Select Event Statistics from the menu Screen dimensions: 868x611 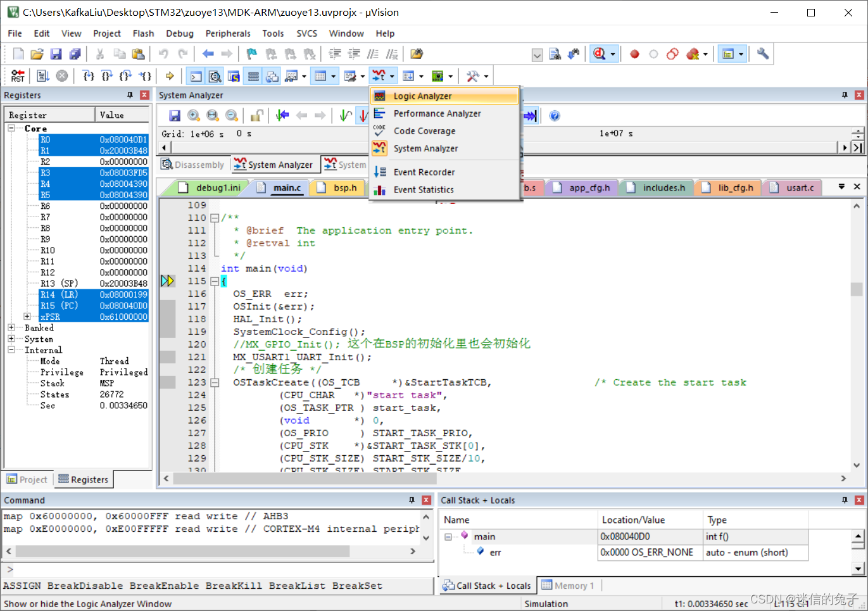click(x=444, y=189)
